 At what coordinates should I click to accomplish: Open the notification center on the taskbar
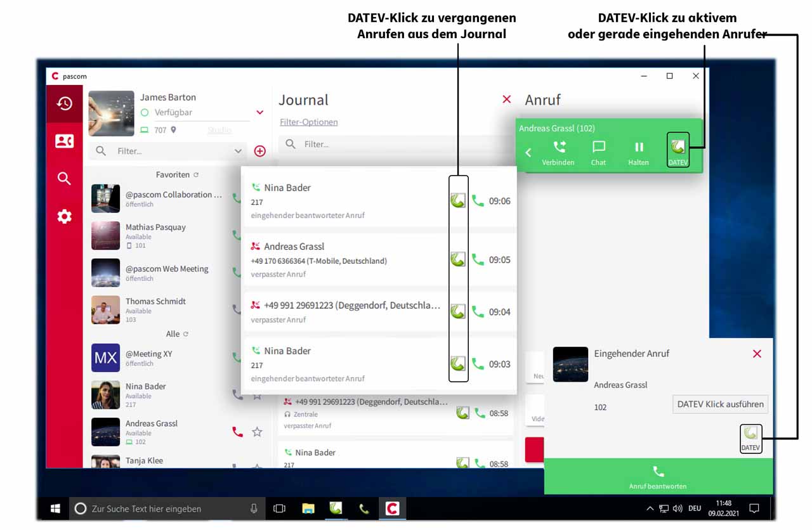754,508
